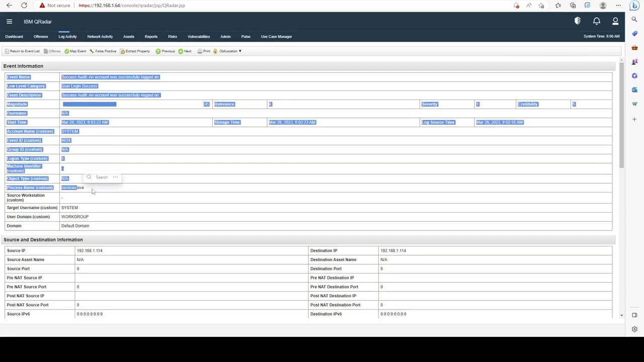Open the Admin tab
This screenshot has height=362, width=644.
[x=225, y=37]
